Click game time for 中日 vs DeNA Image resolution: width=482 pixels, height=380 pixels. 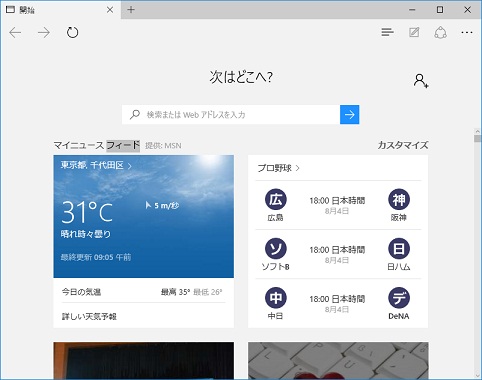[337, 299]
